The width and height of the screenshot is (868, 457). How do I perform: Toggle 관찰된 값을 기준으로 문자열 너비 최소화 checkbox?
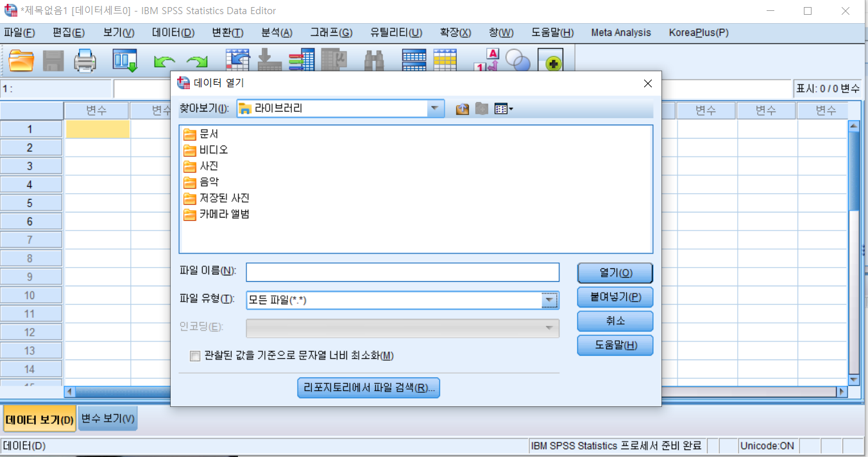[195, 356]
